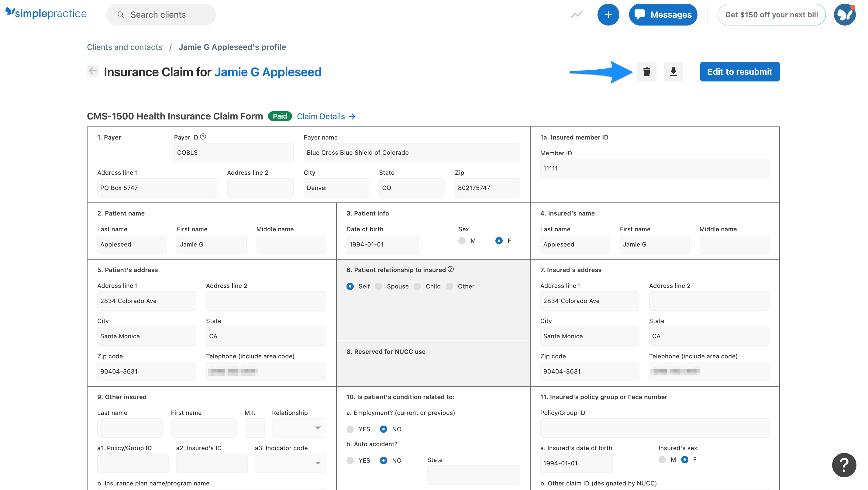
Task: Open Messages
Action: 663,15
